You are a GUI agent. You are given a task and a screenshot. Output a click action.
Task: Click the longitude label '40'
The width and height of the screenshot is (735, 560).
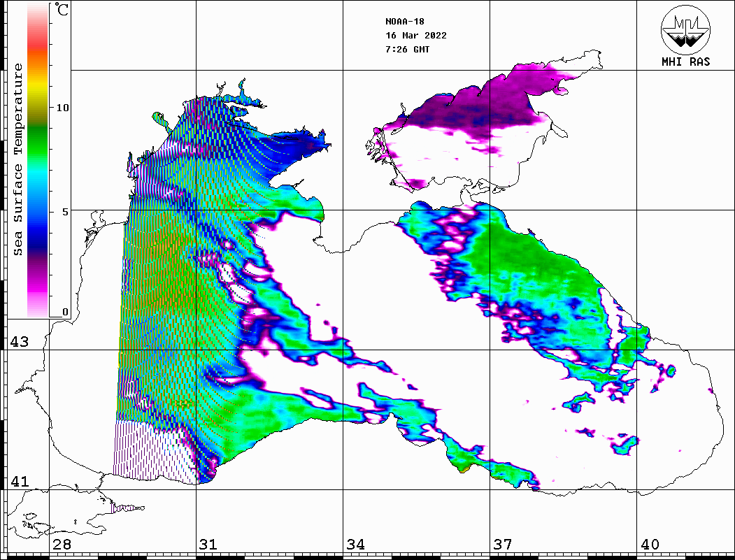pos(650,545)
